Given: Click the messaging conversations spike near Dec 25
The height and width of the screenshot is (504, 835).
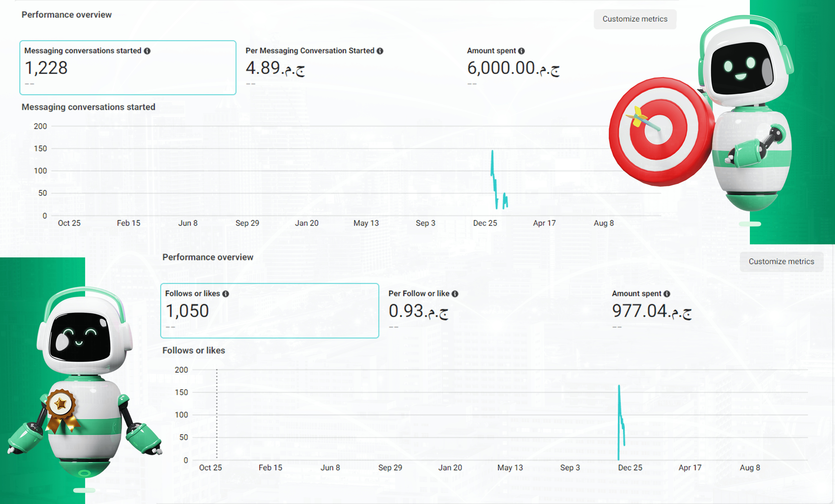Looking at the screenshot, I should click(492, 163).
